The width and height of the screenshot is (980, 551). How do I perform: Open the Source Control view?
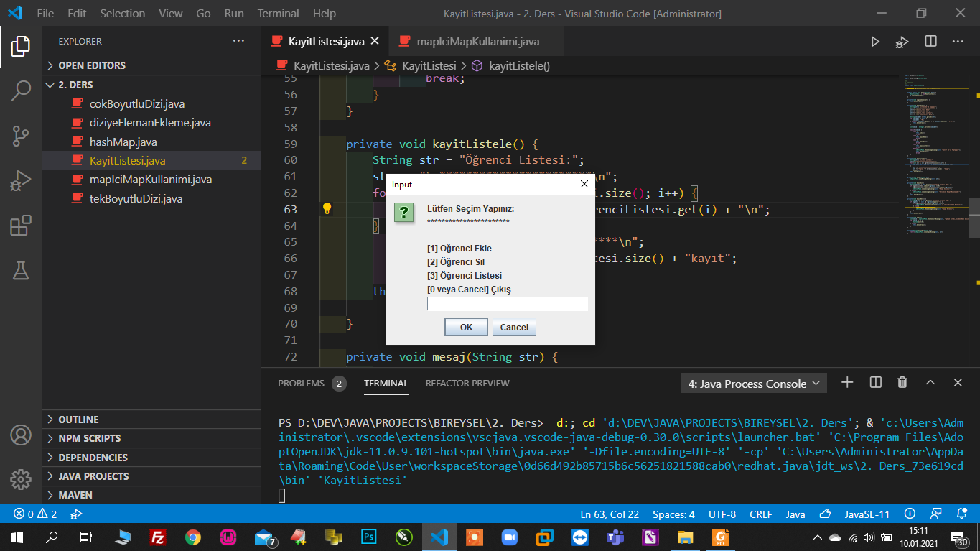point(21,135)
